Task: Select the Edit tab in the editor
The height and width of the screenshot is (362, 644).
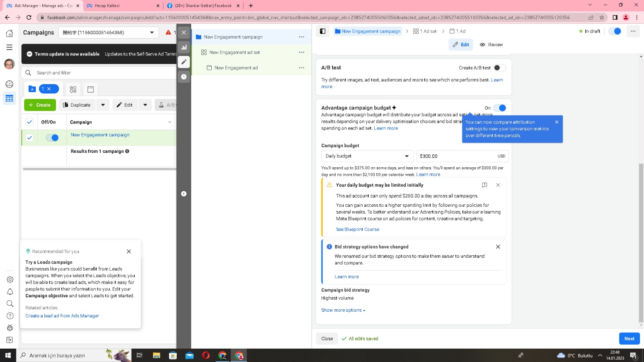Action: [x=461, y=45]
